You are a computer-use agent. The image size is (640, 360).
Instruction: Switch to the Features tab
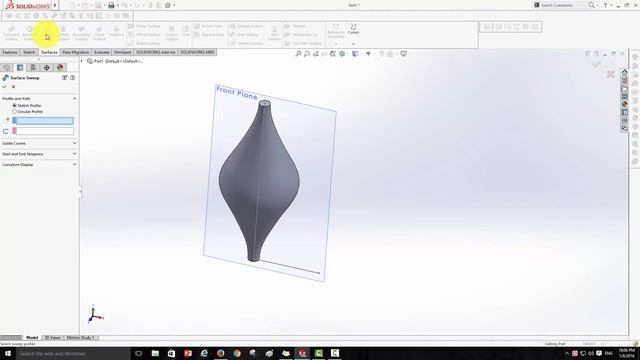click(10, 52)
